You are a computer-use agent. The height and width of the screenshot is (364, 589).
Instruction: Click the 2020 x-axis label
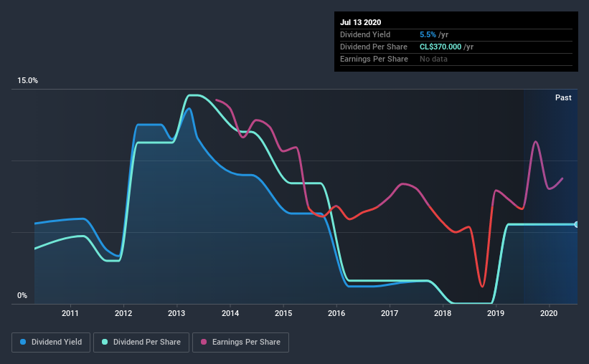click(549, 313)
